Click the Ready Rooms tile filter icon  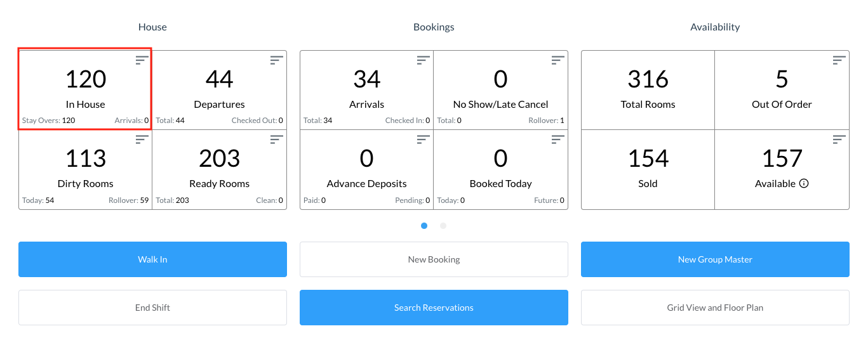(x=276, y=139)
